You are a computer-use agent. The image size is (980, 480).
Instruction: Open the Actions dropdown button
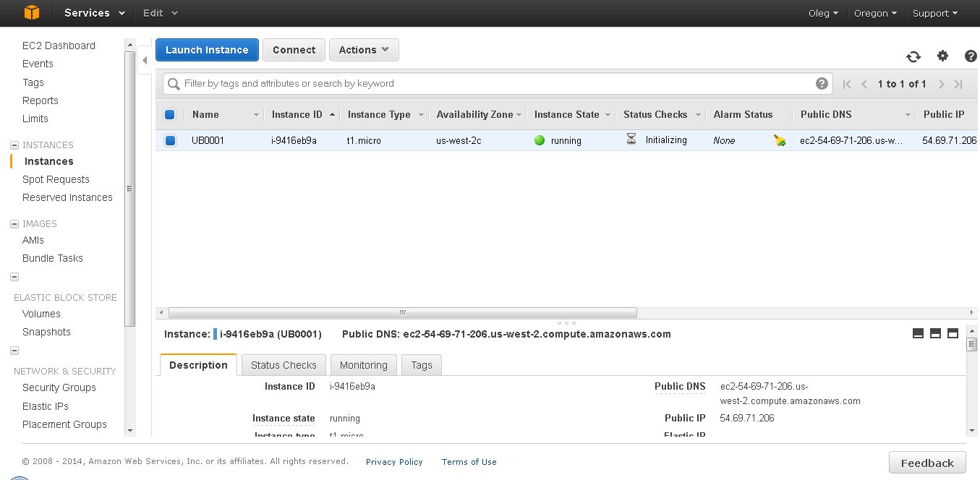(364, 50)
